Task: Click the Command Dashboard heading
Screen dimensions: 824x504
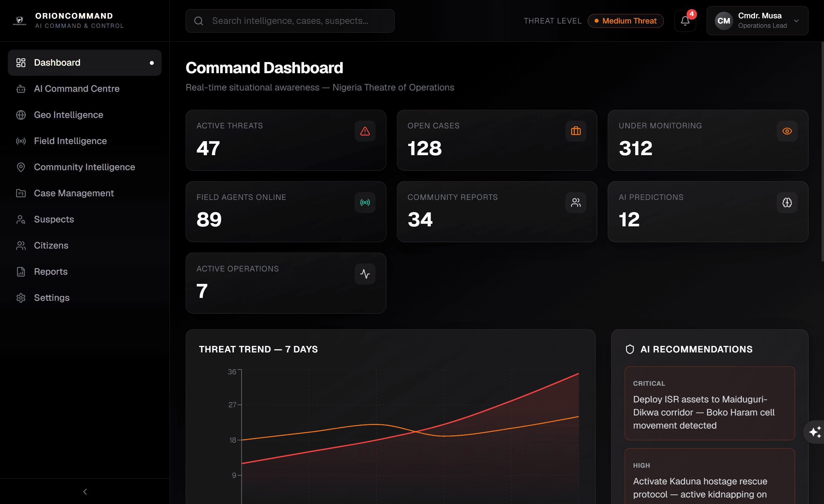Action: coord(264,68)
